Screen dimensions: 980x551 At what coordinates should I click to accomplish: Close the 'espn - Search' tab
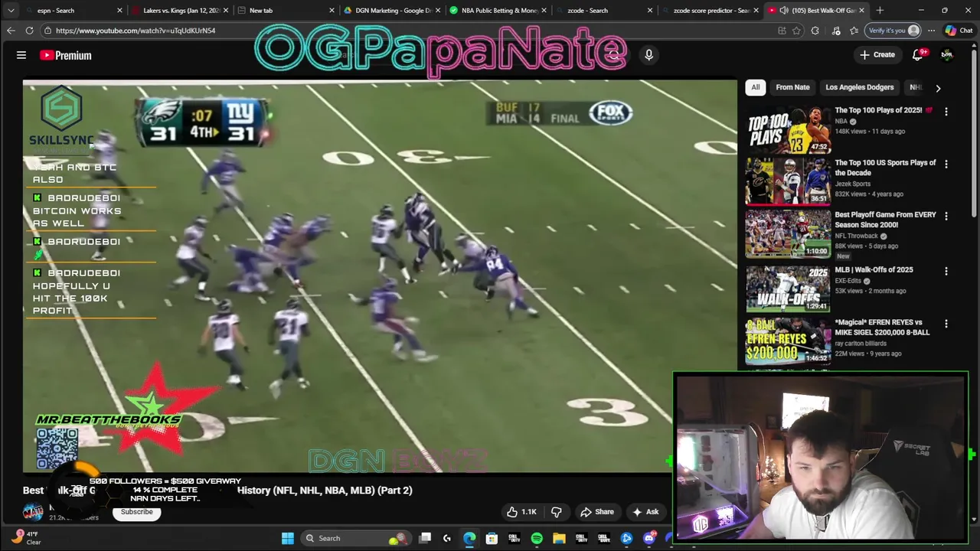[119, 11]
